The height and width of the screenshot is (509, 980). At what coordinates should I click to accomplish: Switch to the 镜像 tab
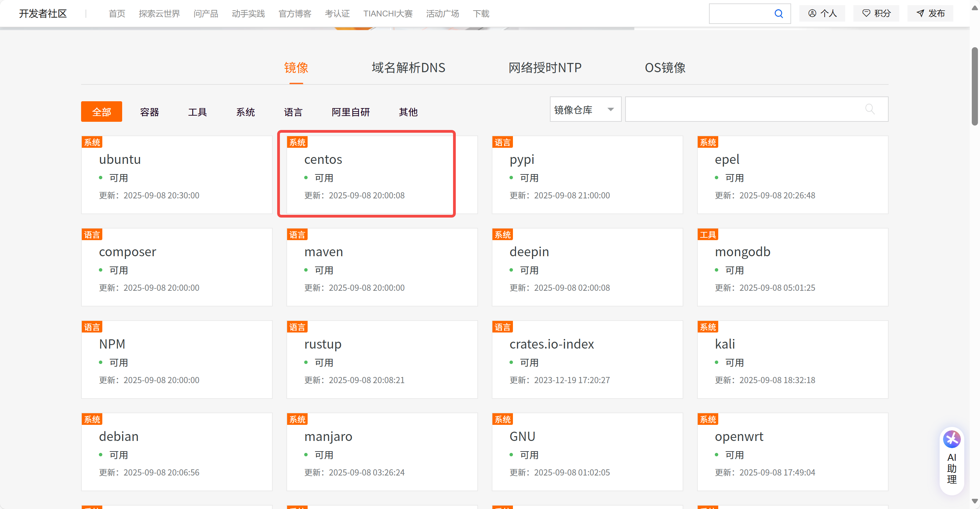pos(296,68)
